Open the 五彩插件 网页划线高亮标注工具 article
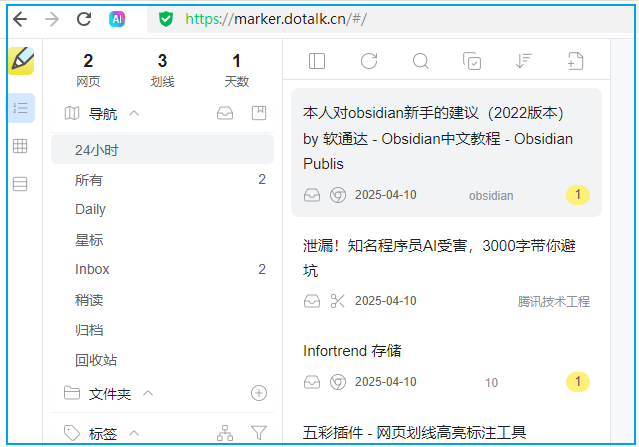Image resolution: width=639 pixels, height=447 pixels. pos(414,432)
